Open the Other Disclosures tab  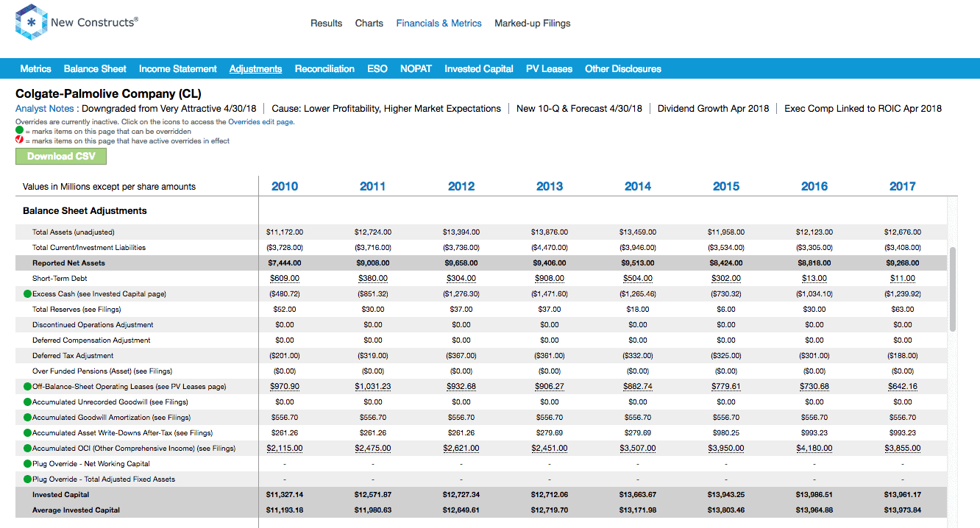click(x=623, y=69)
